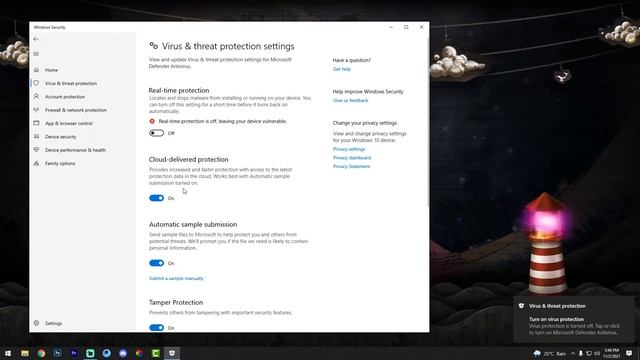Image resolution: width=640 pixels, height=360 pixels.
Task: Open the Discord taskbar icon
Action: [x=123, y=353]
